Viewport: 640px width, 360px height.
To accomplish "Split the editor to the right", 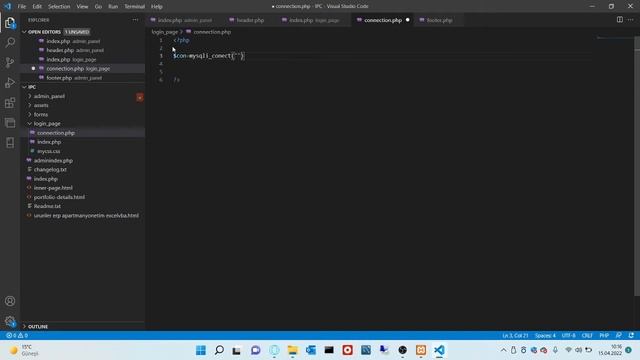I will tap(620, 20).
